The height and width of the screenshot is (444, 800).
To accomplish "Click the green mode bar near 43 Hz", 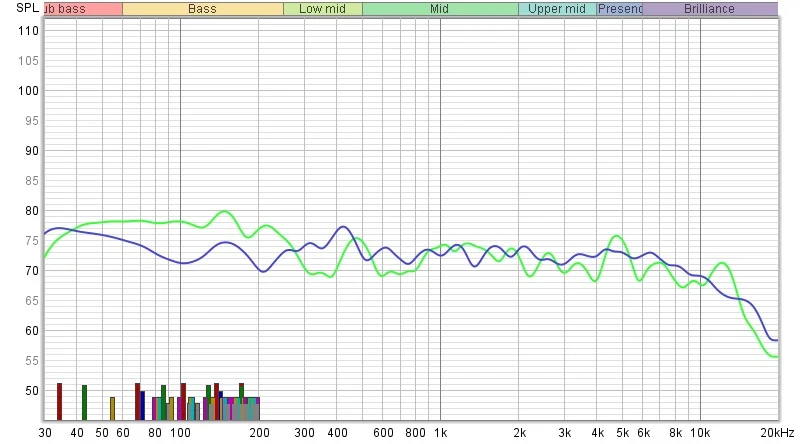I will (x=84, y=402).
